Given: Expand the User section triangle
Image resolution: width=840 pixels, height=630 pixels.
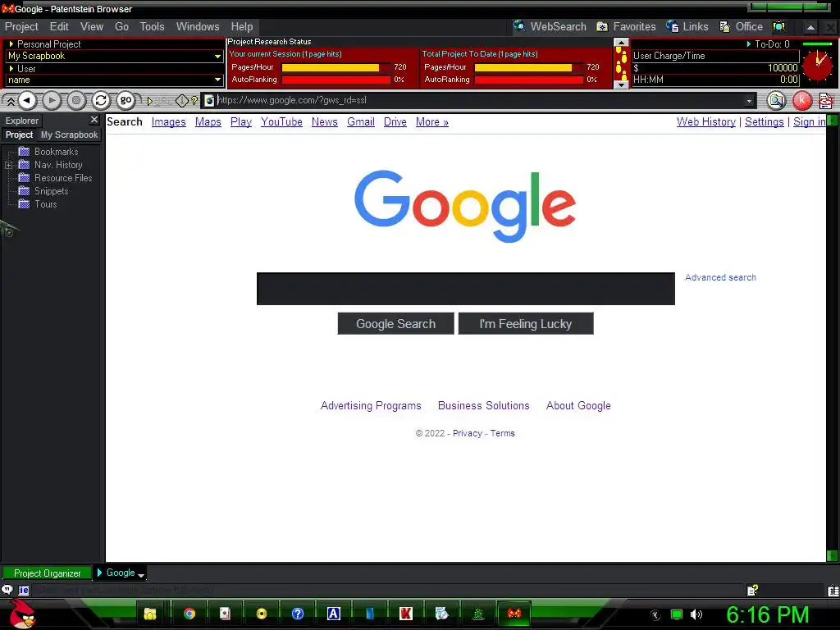Looking at the screenshot, I should 11,68.
